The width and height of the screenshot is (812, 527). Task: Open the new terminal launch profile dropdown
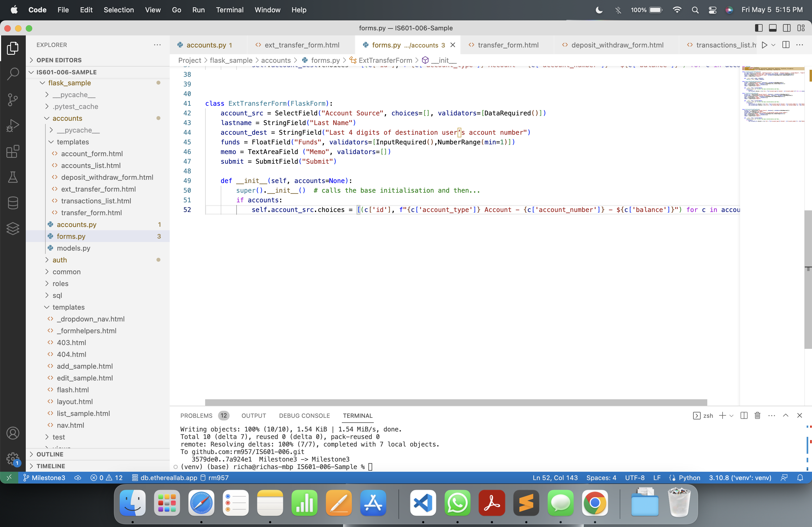click(731, 416)
